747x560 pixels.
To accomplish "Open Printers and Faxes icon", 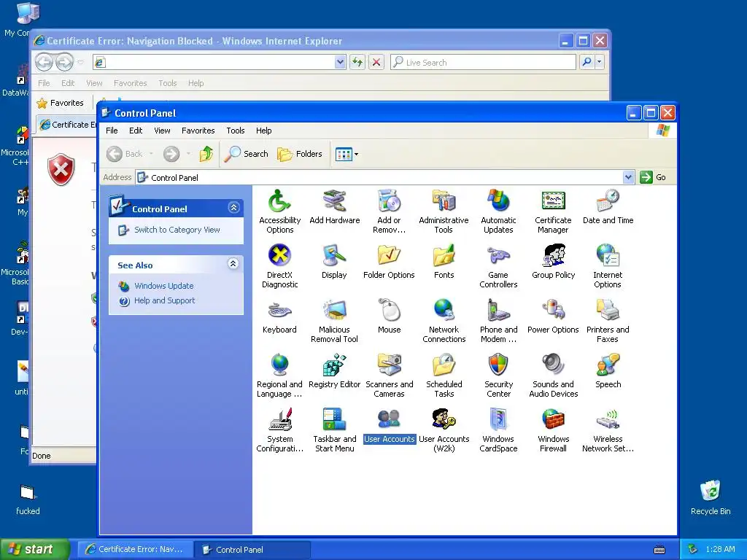I will pos(608,321).
